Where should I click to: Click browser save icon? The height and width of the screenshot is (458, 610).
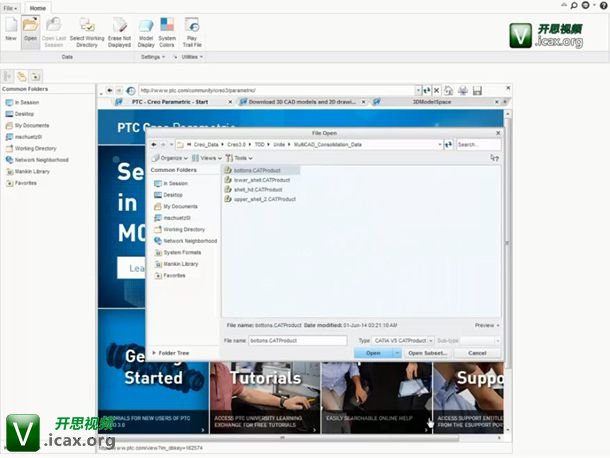477,91
